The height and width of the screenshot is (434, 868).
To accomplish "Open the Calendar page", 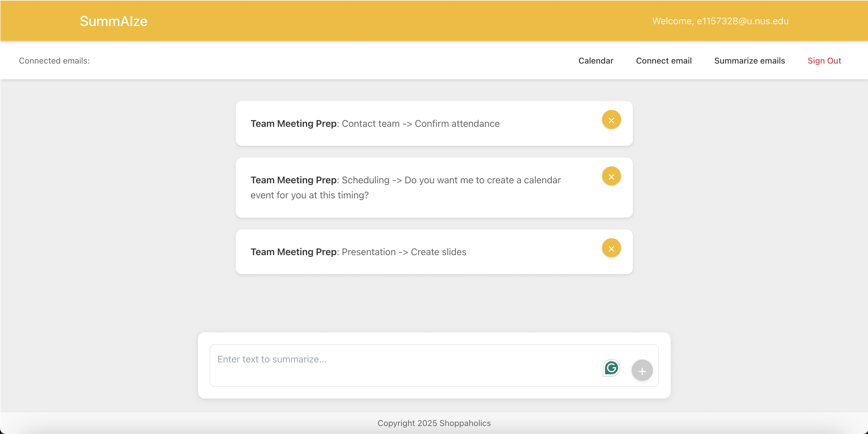I will [595, 61].
